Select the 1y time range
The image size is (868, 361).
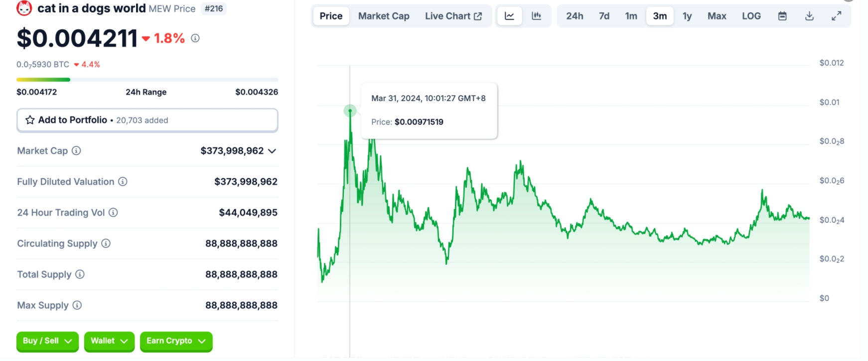687,16
